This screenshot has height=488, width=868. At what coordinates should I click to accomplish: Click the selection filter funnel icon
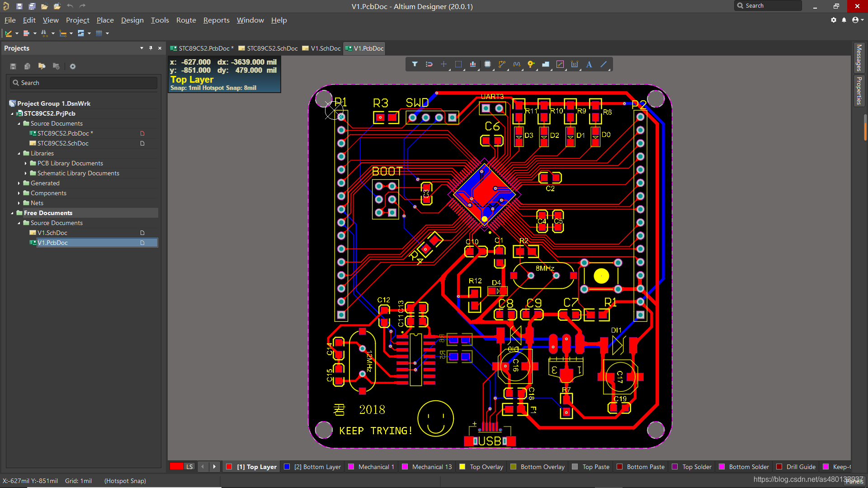pos(415,64)
